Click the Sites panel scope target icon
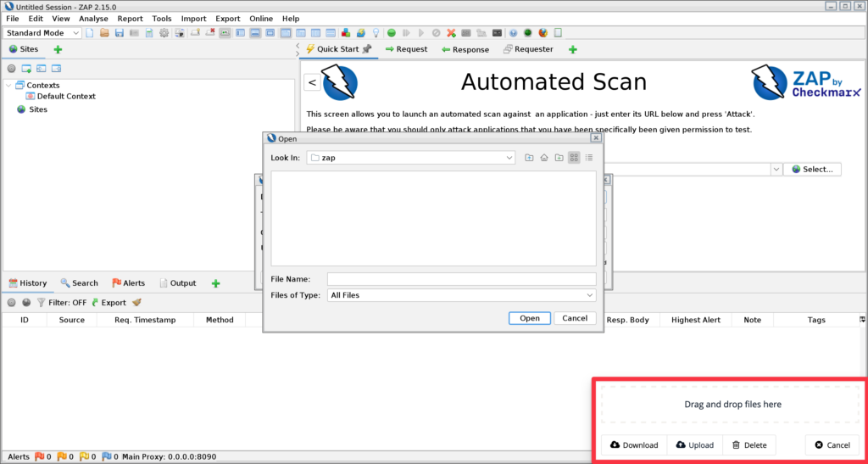This screenshot has height=464, width=868. (11, 69)
